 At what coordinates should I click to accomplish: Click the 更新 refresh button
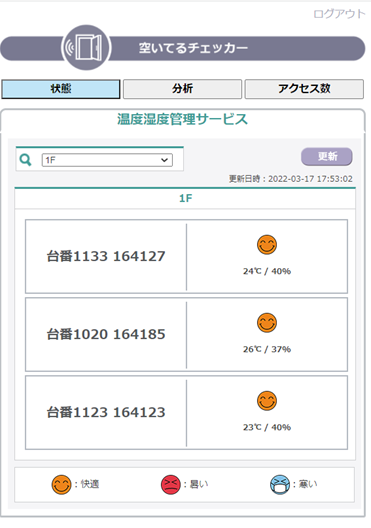(x=327, y=157)
